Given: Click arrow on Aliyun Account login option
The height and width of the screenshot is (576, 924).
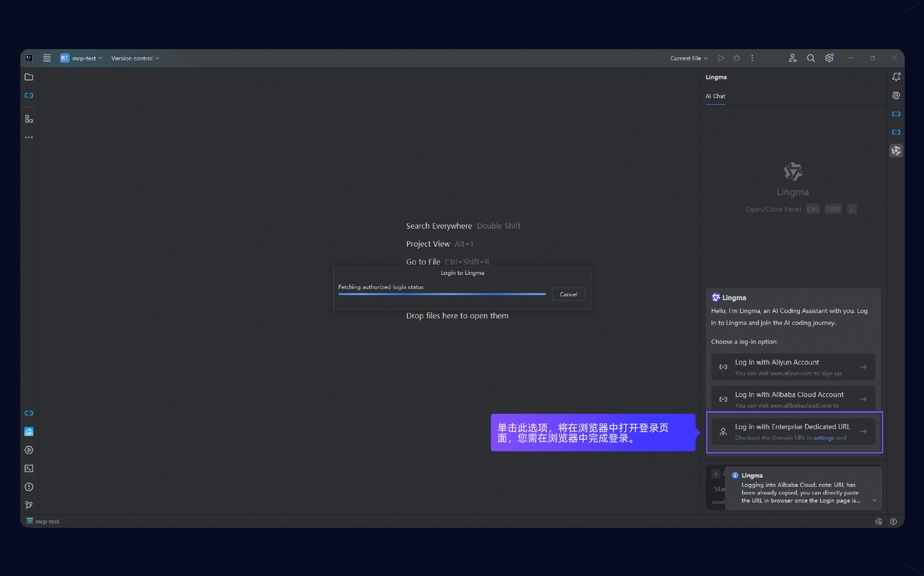Looking at the screenshot, I should pos(863,367).
